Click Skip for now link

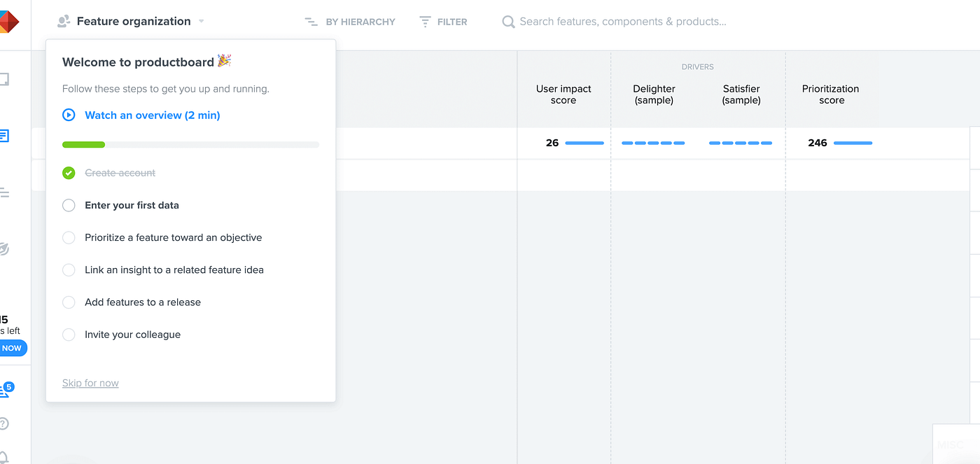(90, 383)
